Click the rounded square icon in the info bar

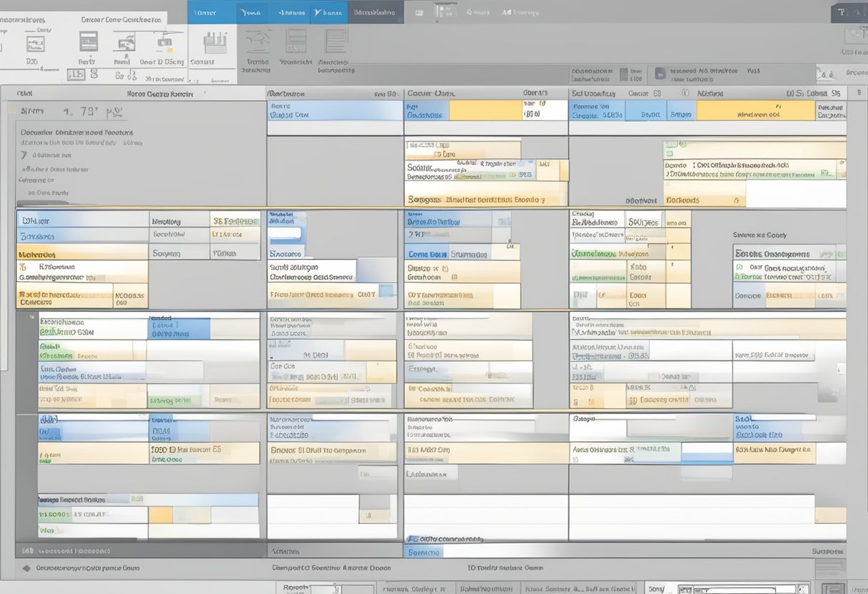[660, 72]
